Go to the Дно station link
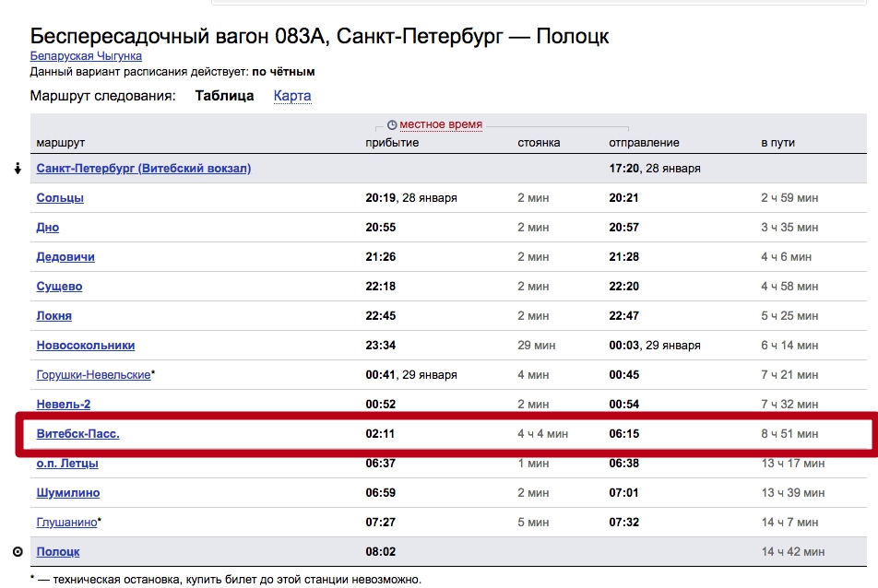This screenshot has height=588, width=878. pyautogui.click(x=48, y=228)
